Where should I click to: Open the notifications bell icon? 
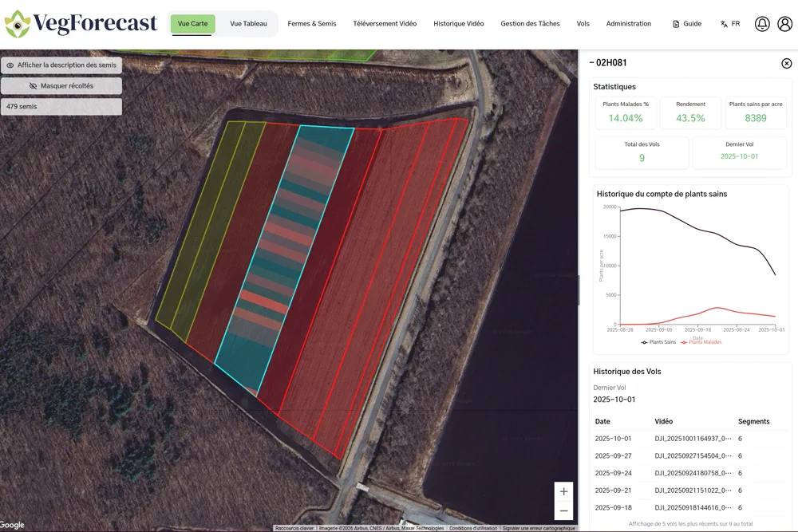[762, 24]
